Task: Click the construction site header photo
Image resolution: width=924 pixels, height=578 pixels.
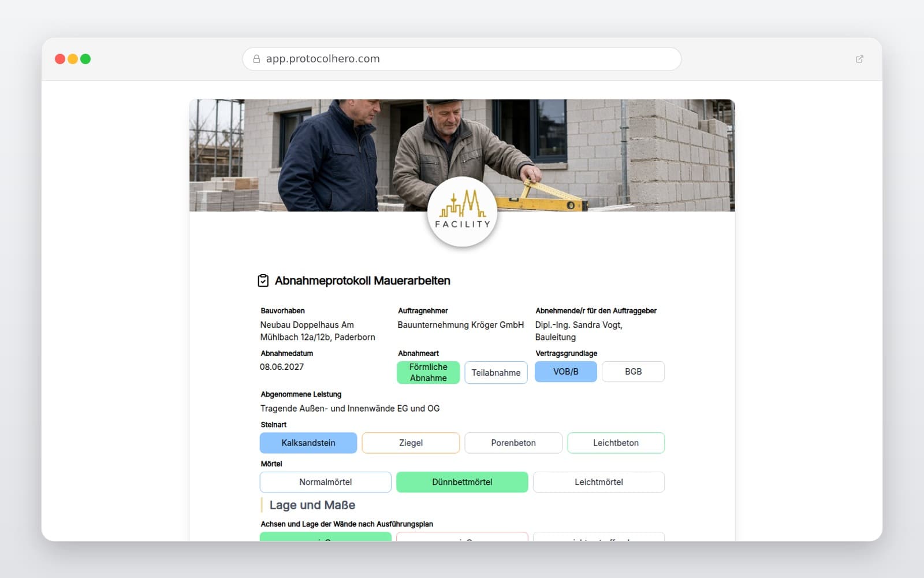Action: 462,155
